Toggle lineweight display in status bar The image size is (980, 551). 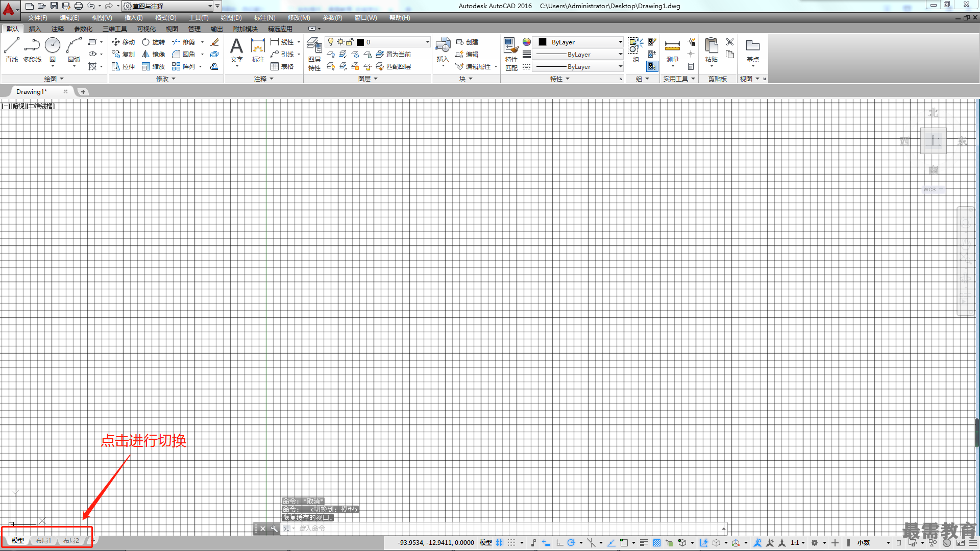(x=644, y=543)
